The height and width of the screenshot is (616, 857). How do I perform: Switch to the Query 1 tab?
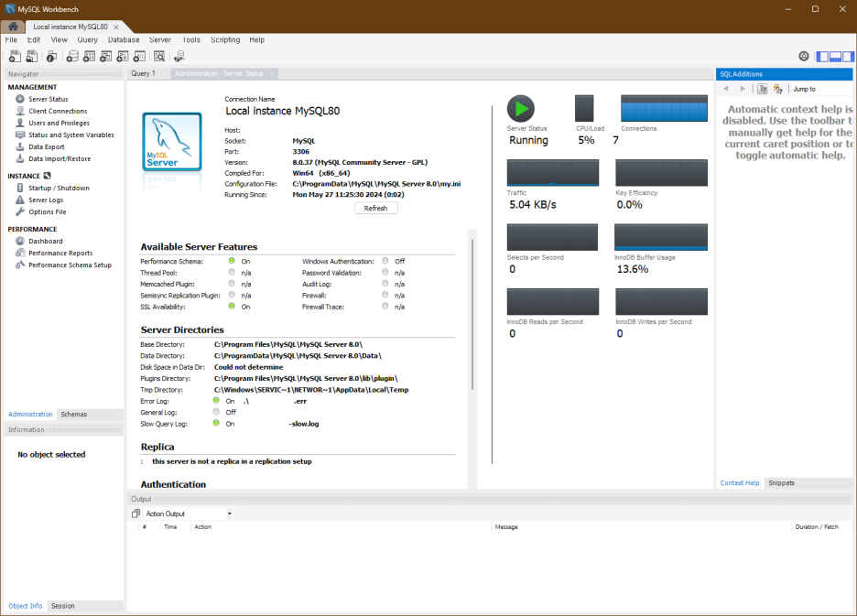(143, 73)
